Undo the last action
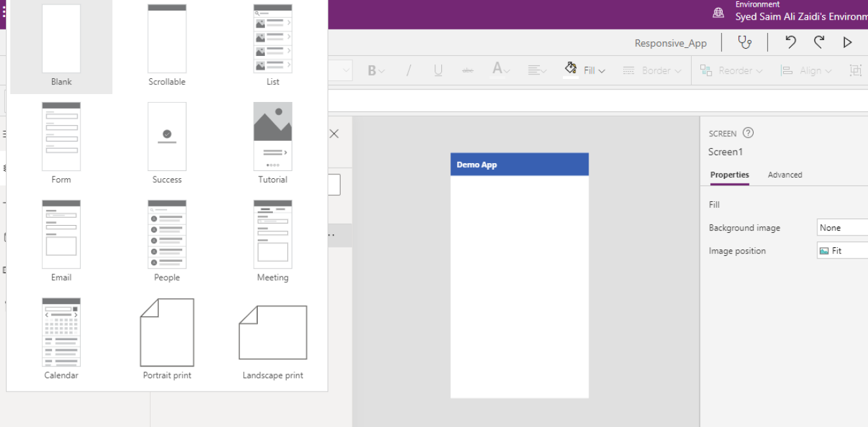This screenshot has height=427, width=868. 790,42
